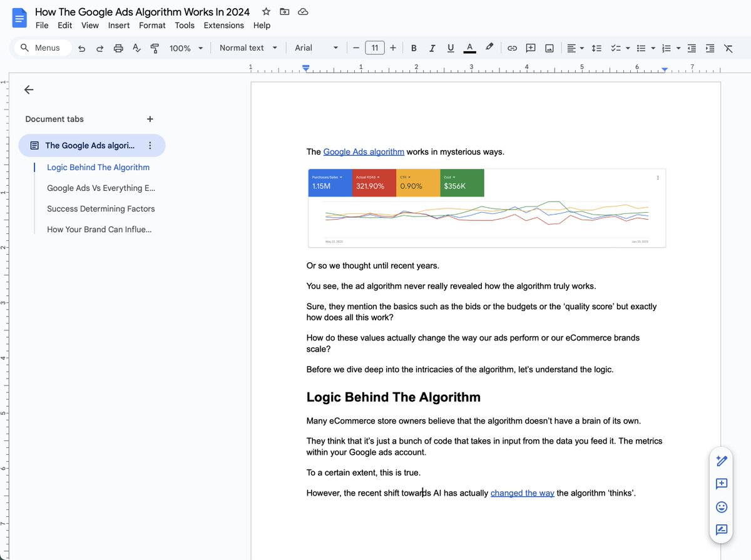Toggle the checklist button

pyautogui.click(x=615, y=48)
